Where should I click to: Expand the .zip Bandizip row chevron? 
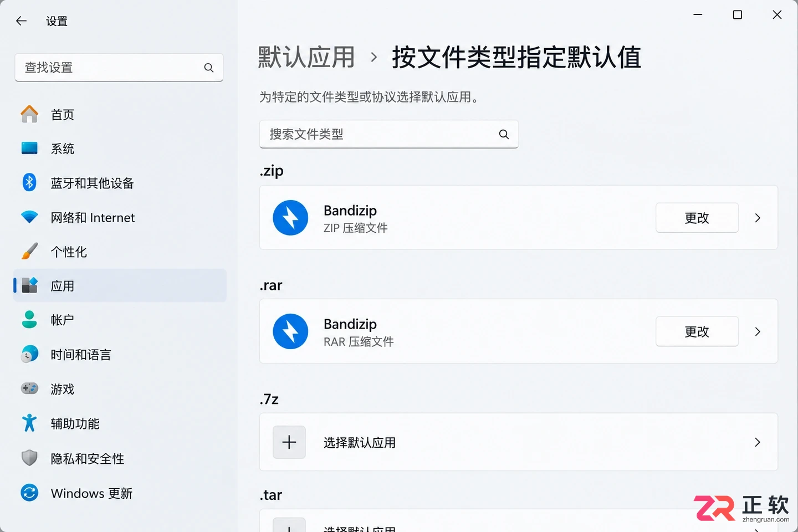click(758, 218)
